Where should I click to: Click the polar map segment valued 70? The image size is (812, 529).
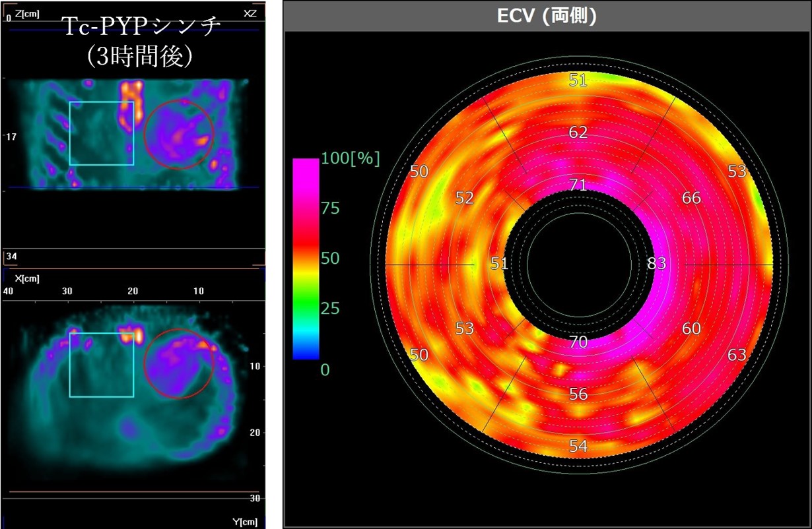coord(578,342)
